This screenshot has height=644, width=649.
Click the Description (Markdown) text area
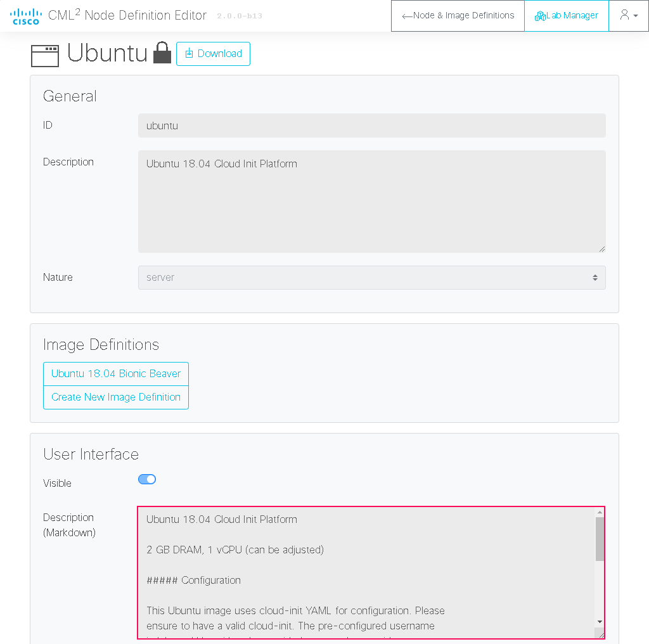371,572
